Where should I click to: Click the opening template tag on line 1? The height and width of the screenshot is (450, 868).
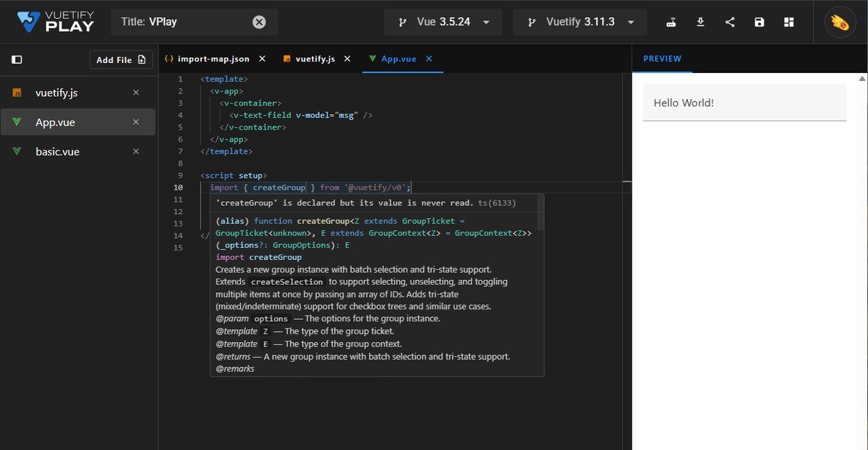pos(224,78)
